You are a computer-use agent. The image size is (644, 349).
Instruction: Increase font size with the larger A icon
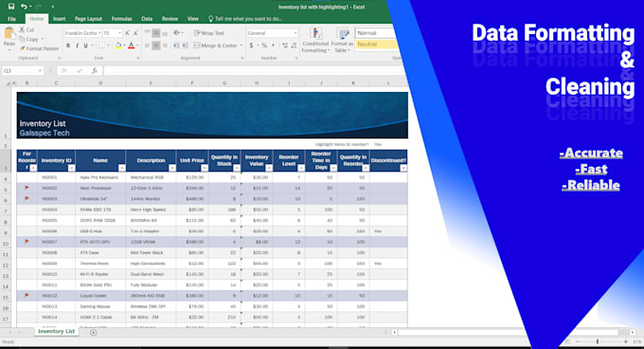(x=127, y=33)
